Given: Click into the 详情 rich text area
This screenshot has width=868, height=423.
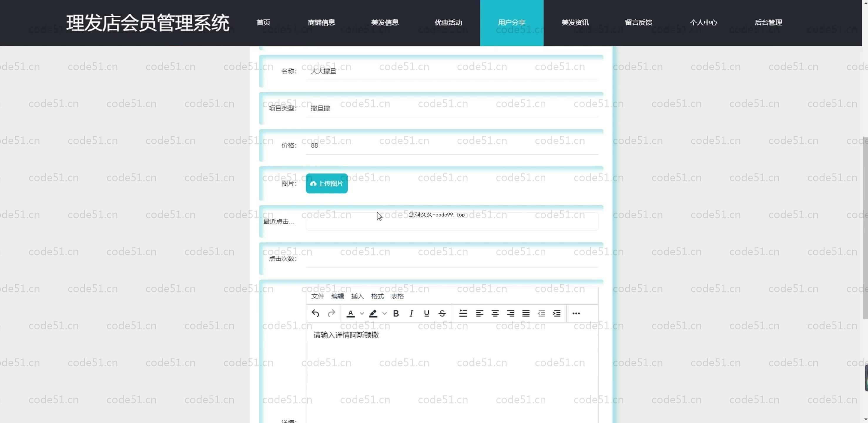Looking at the screenshot, I should pos(452,373).
